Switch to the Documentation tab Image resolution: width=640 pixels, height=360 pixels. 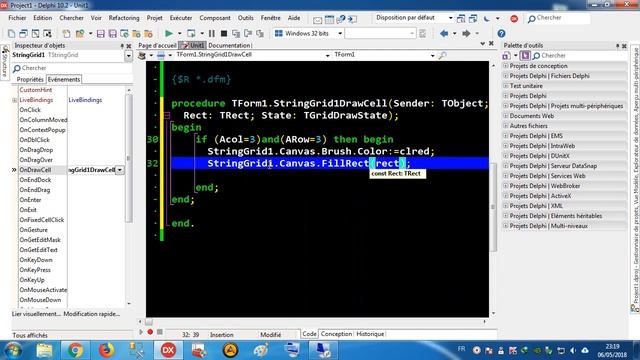coord(229,45)
